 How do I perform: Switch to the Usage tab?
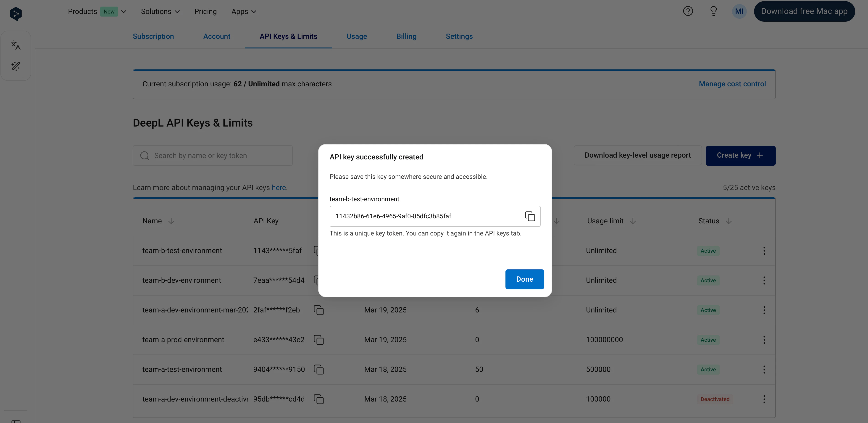[x=357, y=36]
